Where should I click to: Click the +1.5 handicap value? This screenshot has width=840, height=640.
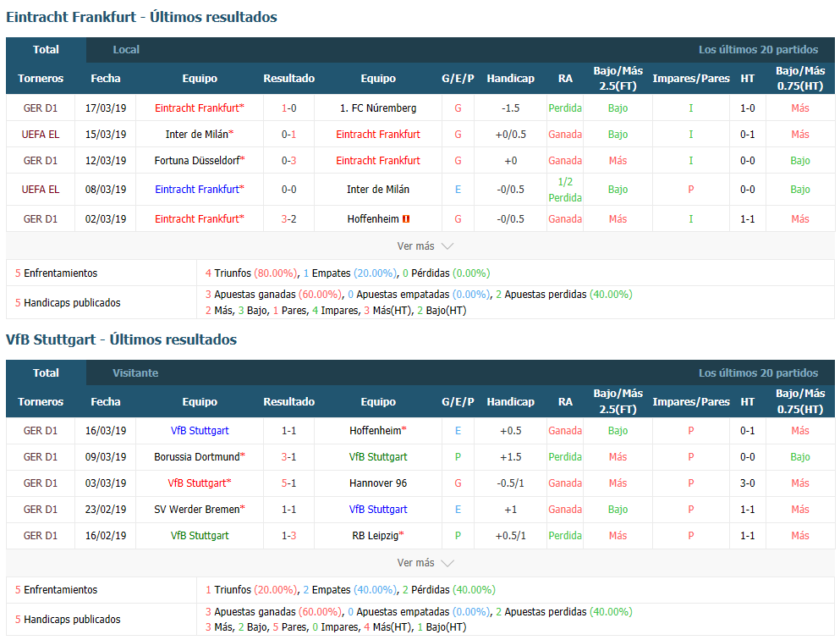[x=511, y=457]
